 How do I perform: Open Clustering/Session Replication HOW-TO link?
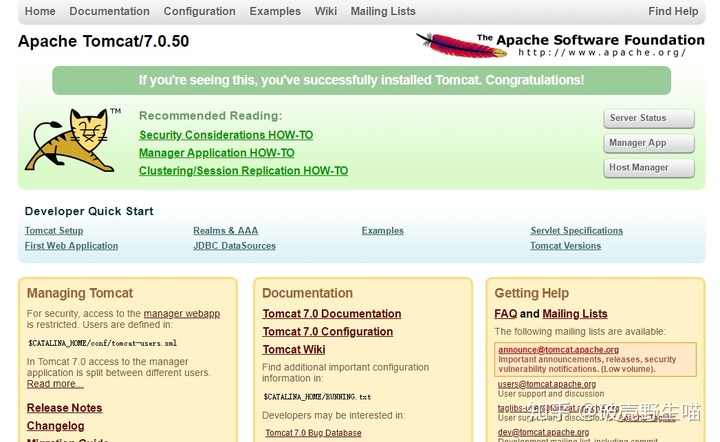(x=243, y=171)
